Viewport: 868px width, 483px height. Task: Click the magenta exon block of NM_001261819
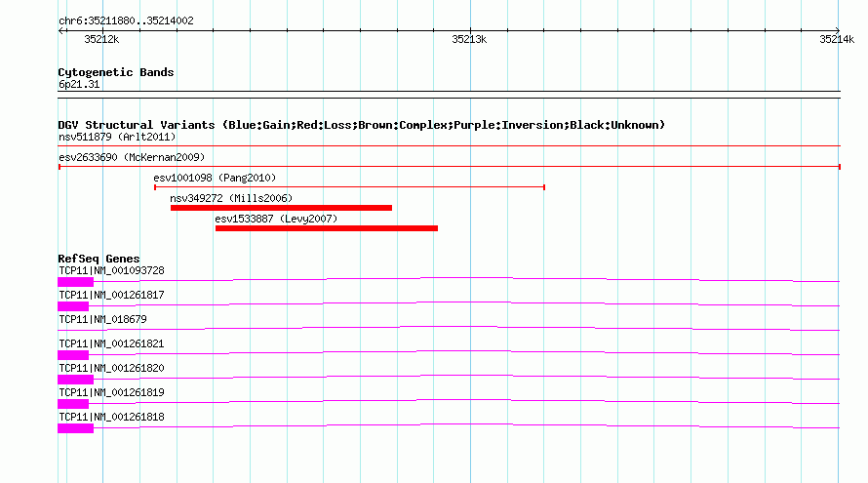point(73,404)
